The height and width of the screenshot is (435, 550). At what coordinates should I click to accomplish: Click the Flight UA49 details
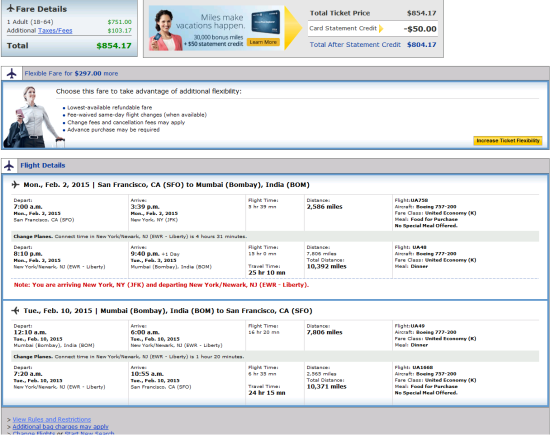(435, 335)
